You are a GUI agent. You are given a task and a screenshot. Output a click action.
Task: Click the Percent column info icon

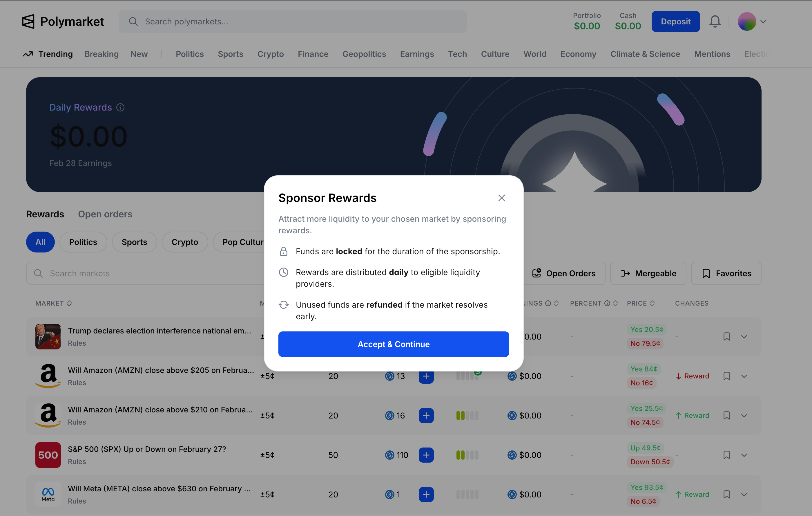coord(607,303)
